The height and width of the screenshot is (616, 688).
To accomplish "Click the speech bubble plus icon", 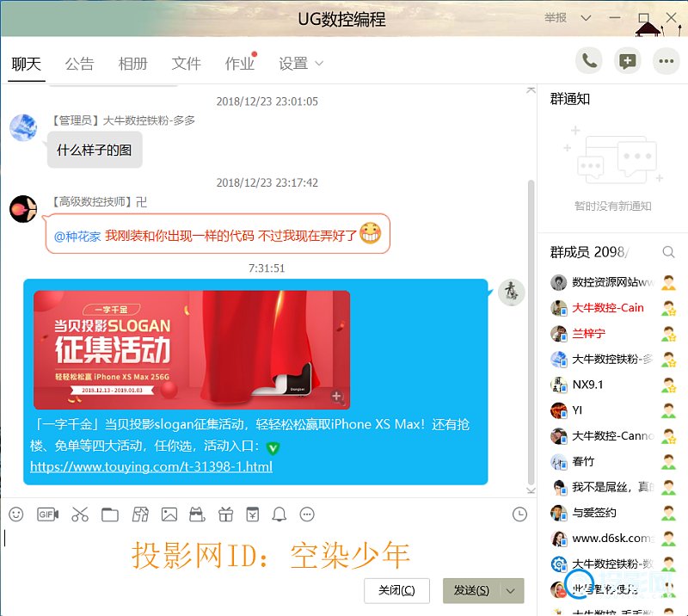I will pyautogui.click(x=628, y=61).
